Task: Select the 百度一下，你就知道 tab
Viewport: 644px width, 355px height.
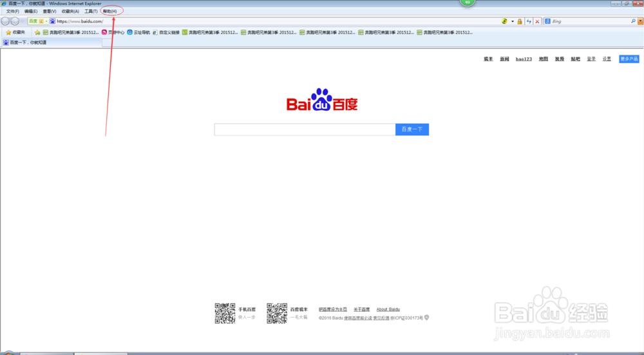Action: [x=52, y=43]
